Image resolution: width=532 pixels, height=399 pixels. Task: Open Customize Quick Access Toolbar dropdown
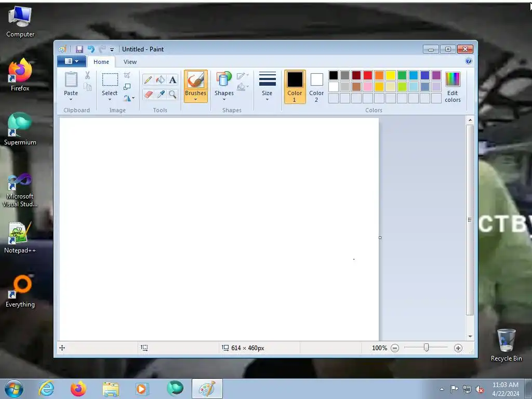[x=112, y=50]
